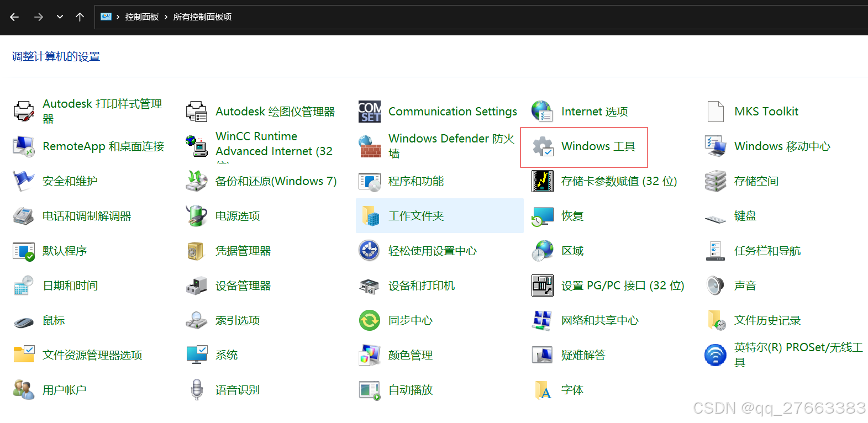Open the 网络和共享中心 link text

[x=600, y=320]
